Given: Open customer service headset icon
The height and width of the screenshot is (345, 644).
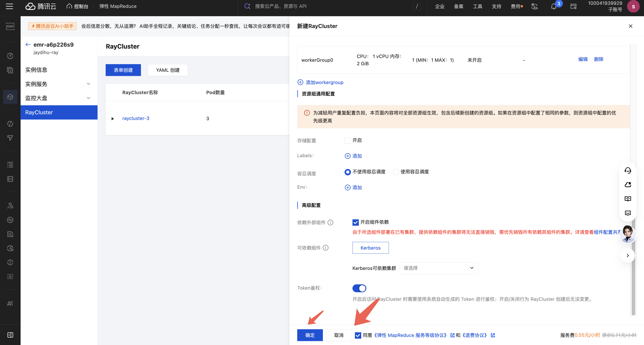Looking at the screenshot, I should coord(628,171).
